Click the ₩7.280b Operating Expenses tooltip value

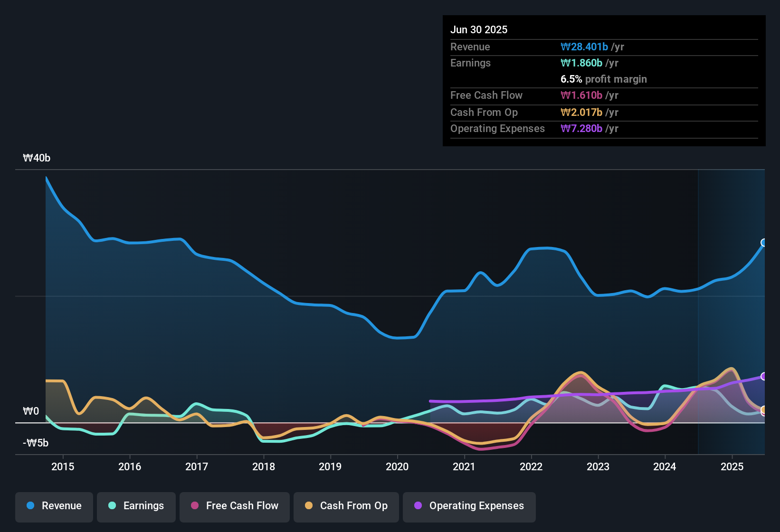581,128
